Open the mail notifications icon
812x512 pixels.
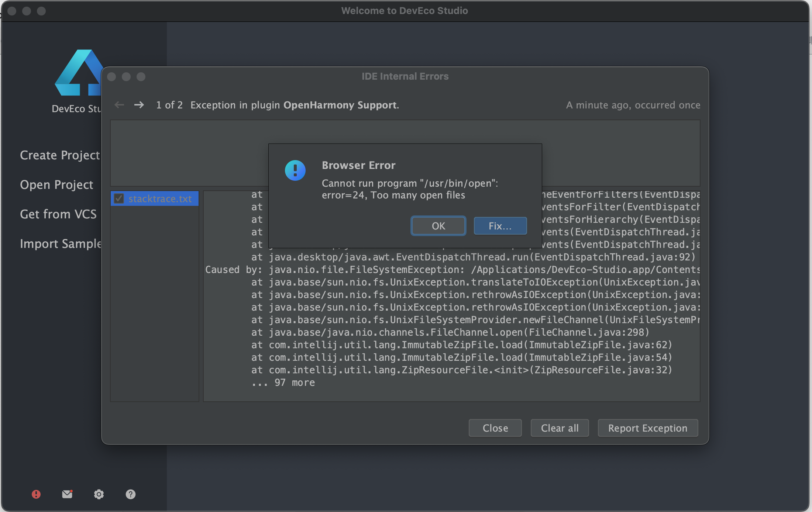point(67,494)
